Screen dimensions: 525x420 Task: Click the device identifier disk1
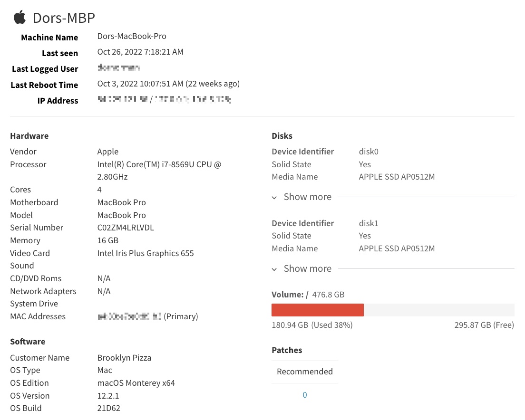click(x=369, y=223)
